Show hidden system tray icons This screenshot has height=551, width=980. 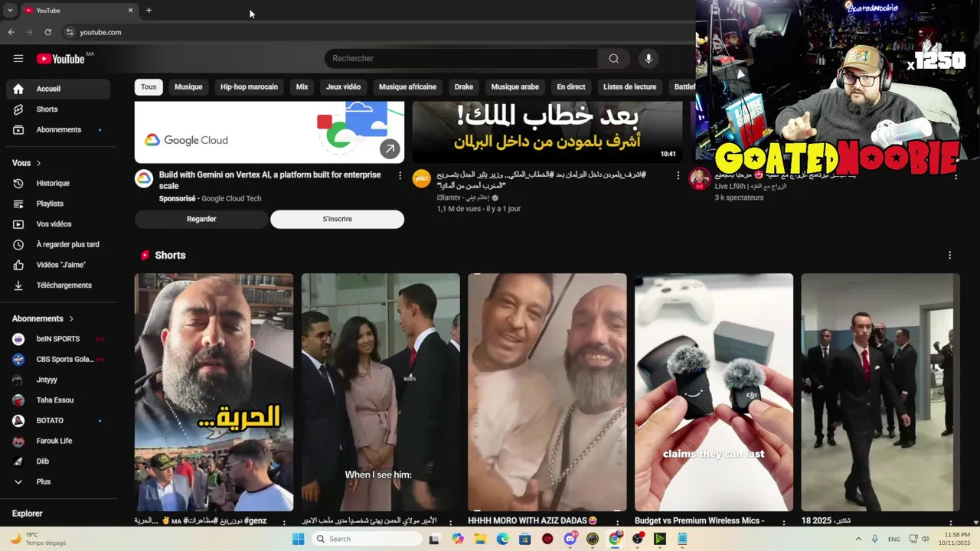click(x=857, y=539)
